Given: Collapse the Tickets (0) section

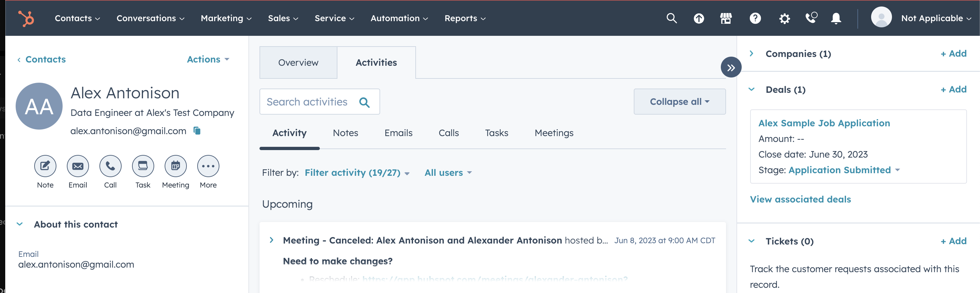Looking at the screenshot, I should pyautogui.click(x=751, y=241).
